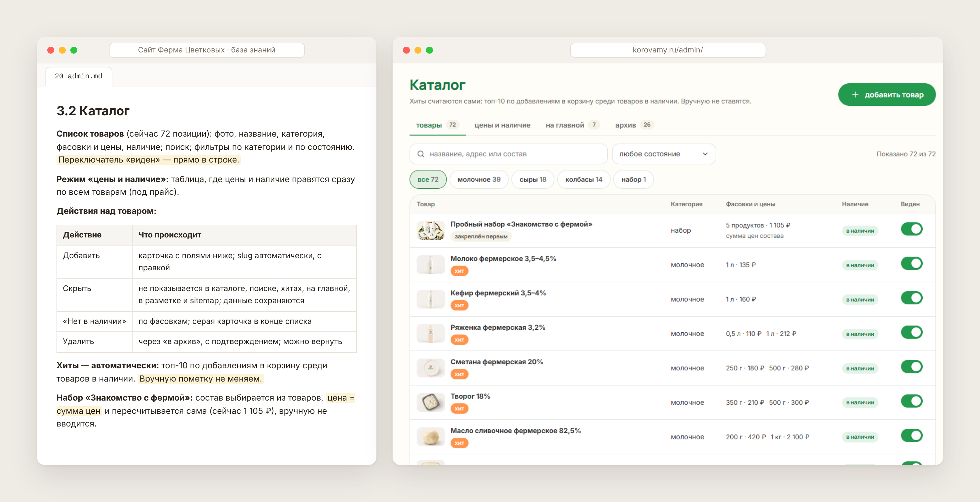Select the 20_admin.md tab in knowledge base
Screen dimensions: 980x502
(78, 76)
